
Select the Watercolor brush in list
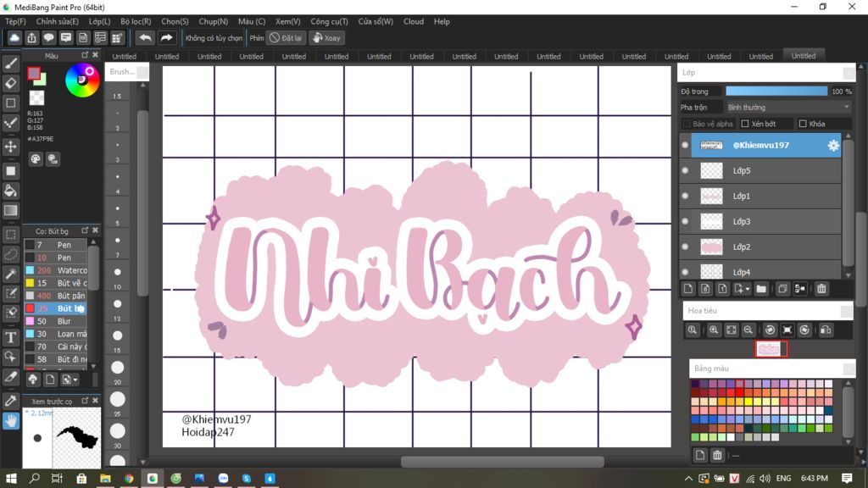tap(55, 270)
